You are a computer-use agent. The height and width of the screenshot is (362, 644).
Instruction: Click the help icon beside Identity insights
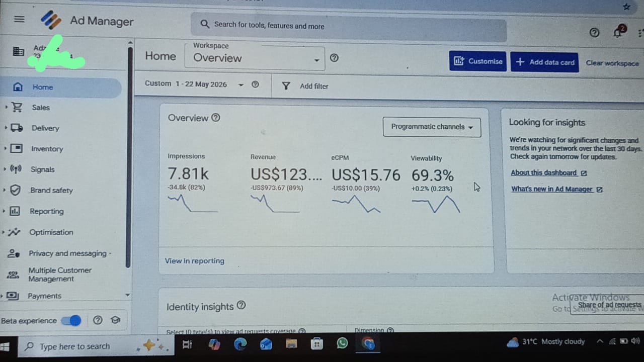click(241, 305)
